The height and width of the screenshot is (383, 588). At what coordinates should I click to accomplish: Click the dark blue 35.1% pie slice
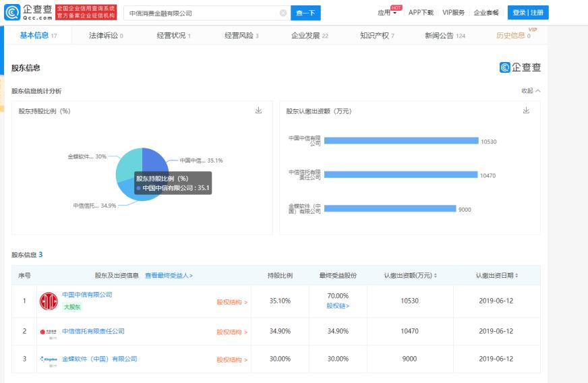click(x=154, y=161)
